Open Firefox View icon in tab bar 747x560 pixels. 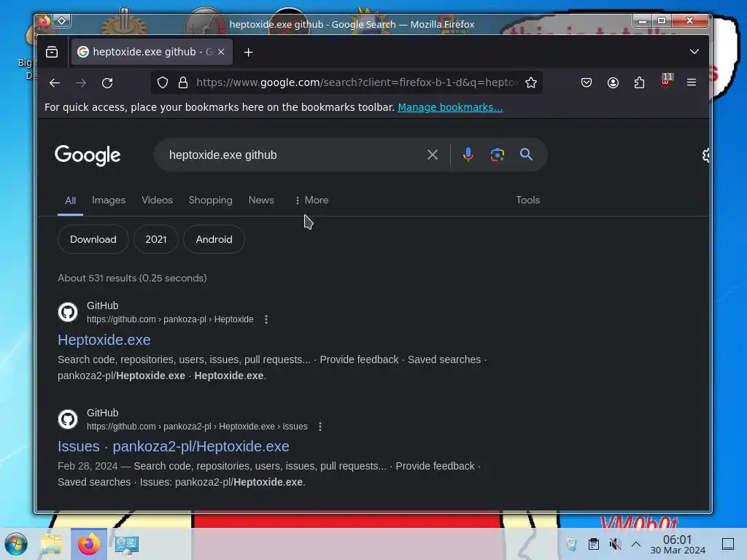[x=52, y=52]
